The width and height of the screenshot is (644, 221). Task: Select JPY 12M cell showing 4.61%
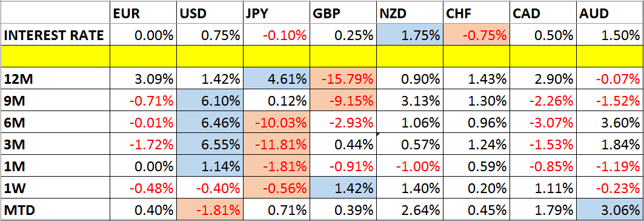pos(276,79)
